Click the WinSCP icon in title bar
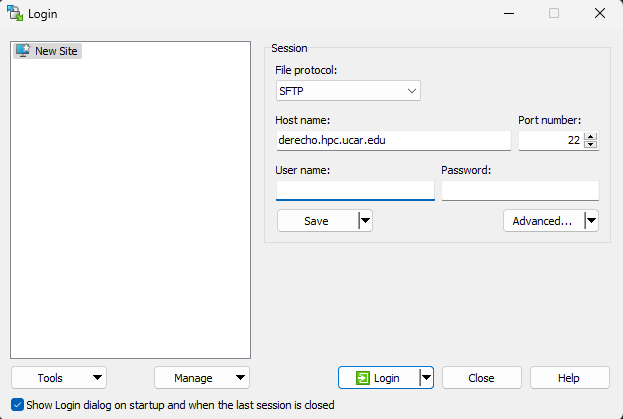This screenshot has width=623, height=419. 15,13
